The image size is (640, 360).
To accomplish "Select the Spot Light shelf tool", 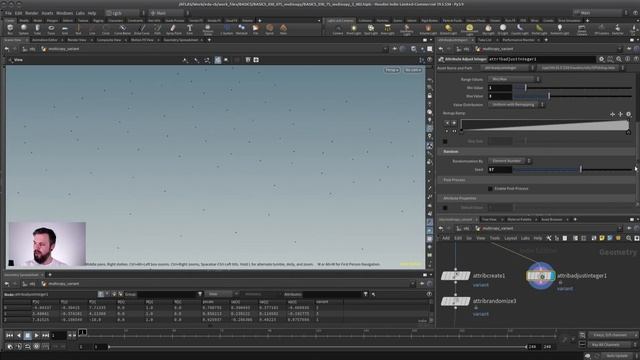I will (x=371, y=29).
